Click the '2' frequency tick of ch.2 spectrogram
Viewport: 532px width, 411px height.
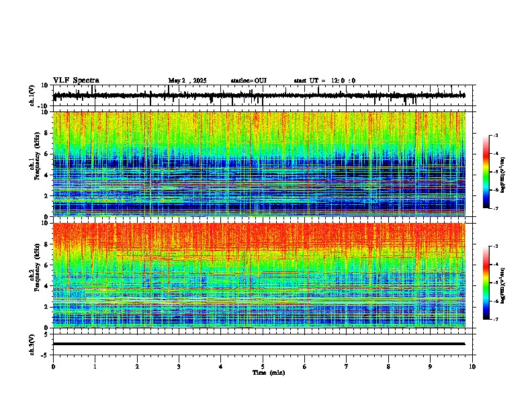(x=46, y=307)
